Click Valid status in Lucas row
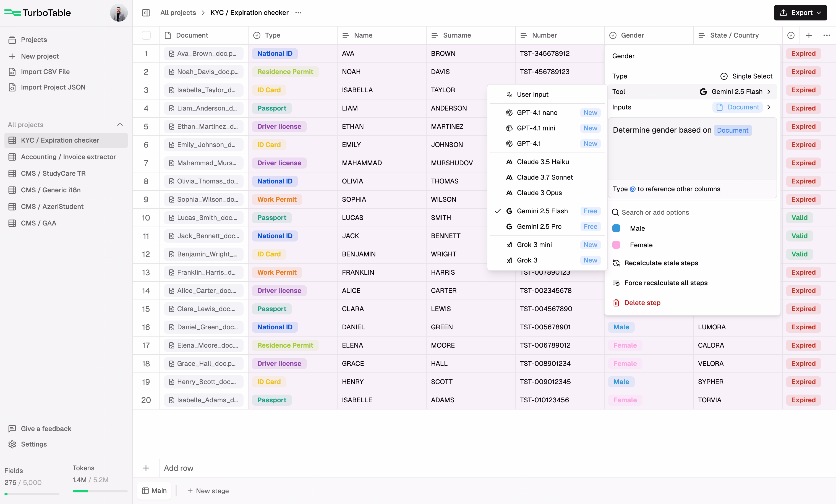 pos(800,217)
